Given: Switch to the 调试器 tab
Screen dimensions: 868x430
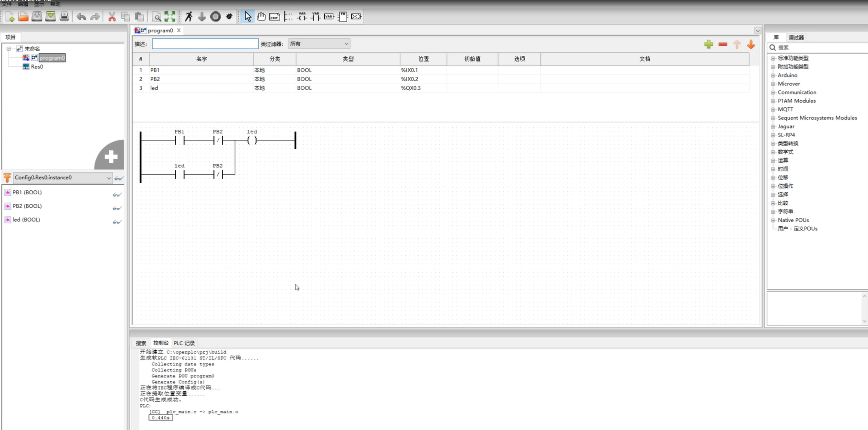Looking at the screenshot, I should pyautogui.click(x=796, y=38).
